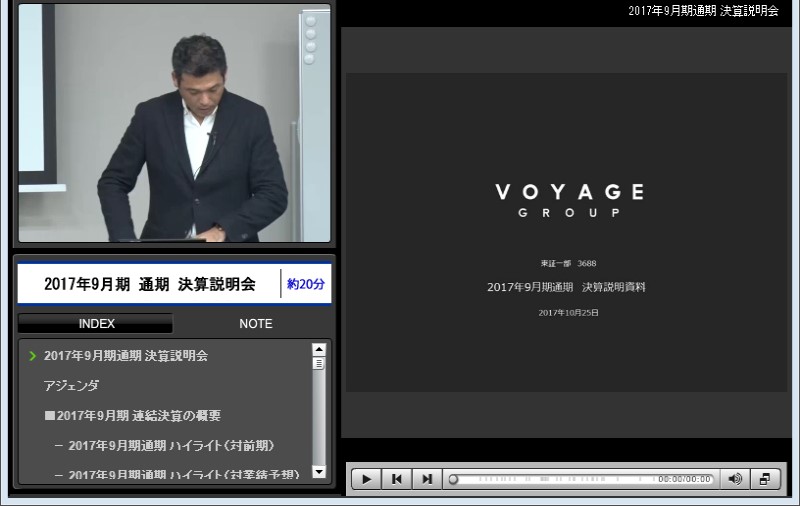
Task: Mute the audio with the speaker icon
Action: (x=735, y=479)
